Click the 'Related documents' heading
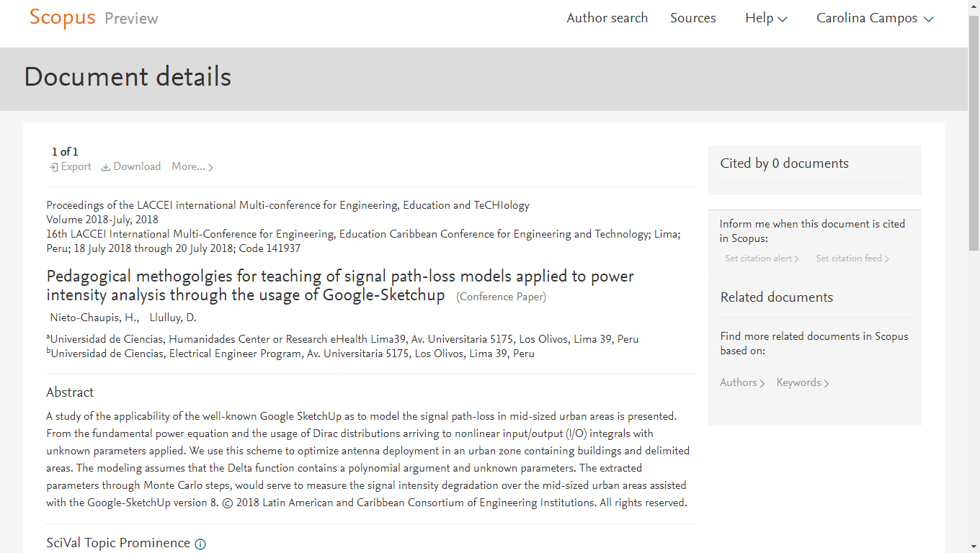Image resolution: width=980 pixels, height=553 pixels. point(776,297)
